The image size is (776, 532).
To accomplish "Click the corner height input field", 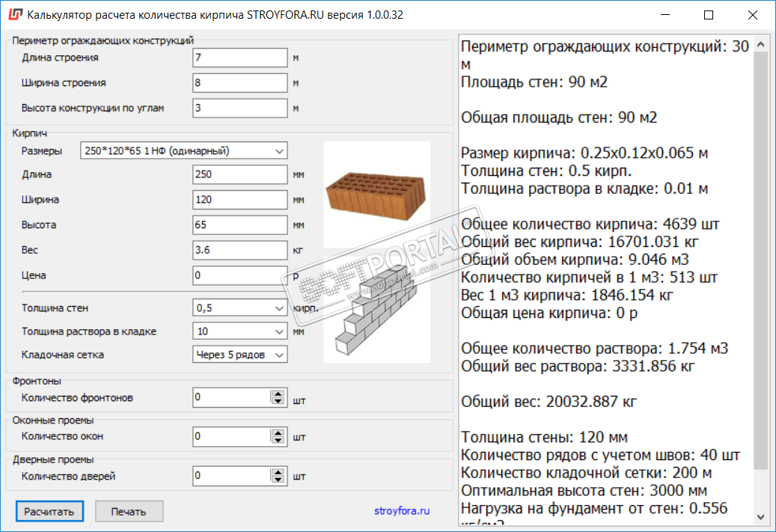I will (x=239, y=108).
